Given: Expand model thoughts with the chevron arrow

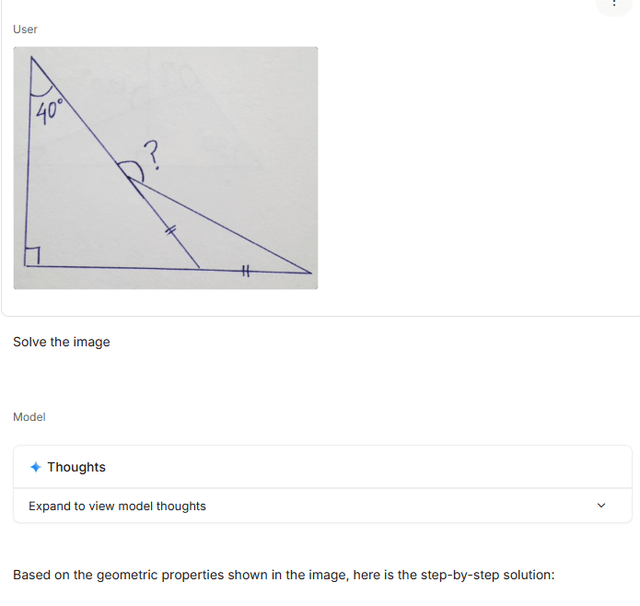Looking at the screenshot, I should click(601, 506).
